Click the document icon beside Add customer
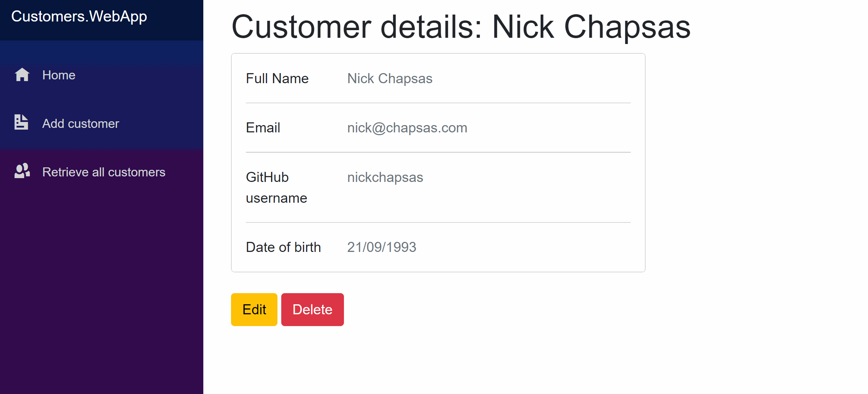The image size is (868, 394). point(21,122)
